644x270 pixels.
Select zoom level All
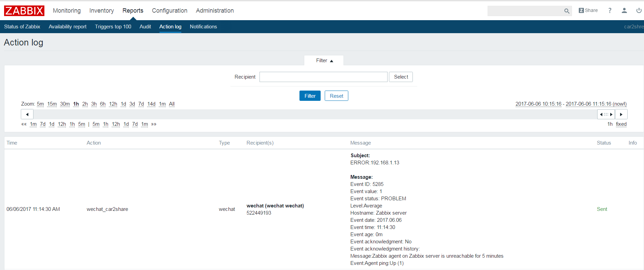point(172,104)
